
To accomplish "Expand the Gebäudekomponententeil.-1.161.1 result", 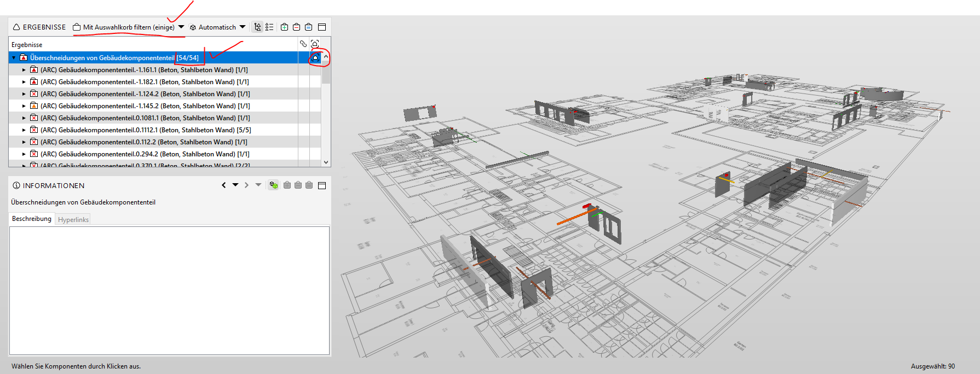I will [x=24, y=70].
